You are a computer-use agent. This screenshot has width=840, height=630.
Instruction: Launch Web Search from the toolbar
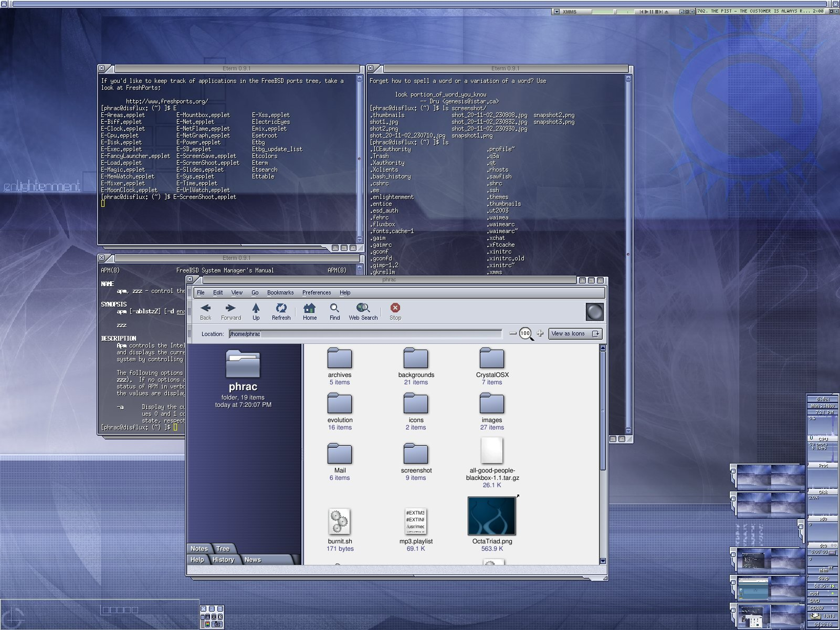tap(363, 311)
